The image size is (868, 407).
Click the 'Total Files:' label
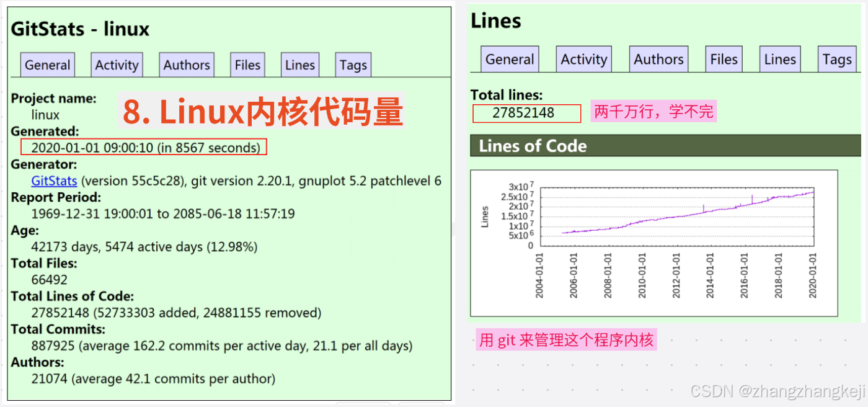click(x=43, y=263)
